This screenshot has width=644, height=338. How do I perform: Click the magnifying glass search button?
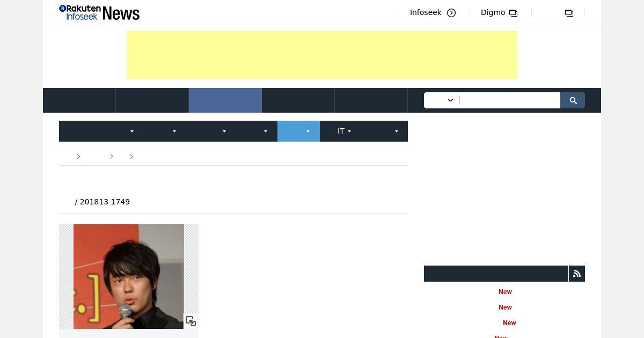pos(573,100)
